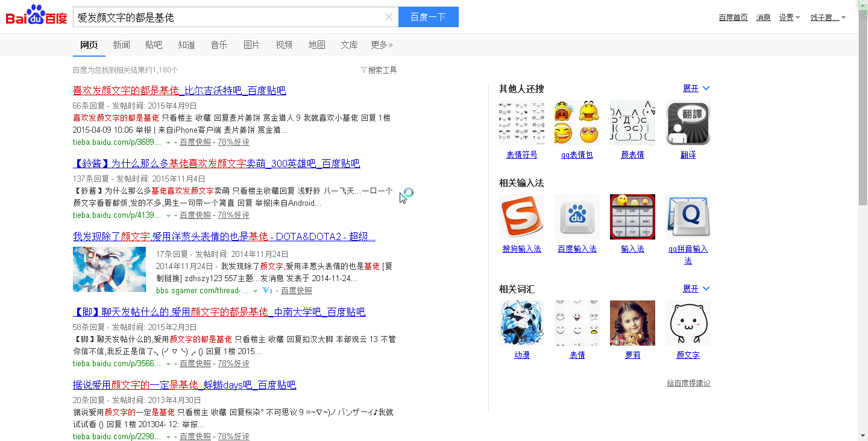
Task: Open result 喜欢发颜文字的都是基佬_比尔吉沃特吧
Action: 179,90
